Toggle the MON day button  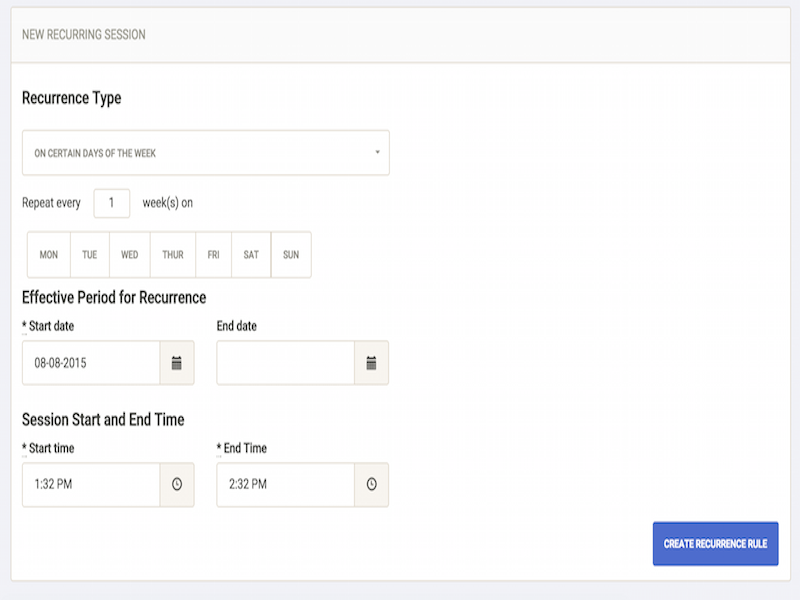pos(49,255)
